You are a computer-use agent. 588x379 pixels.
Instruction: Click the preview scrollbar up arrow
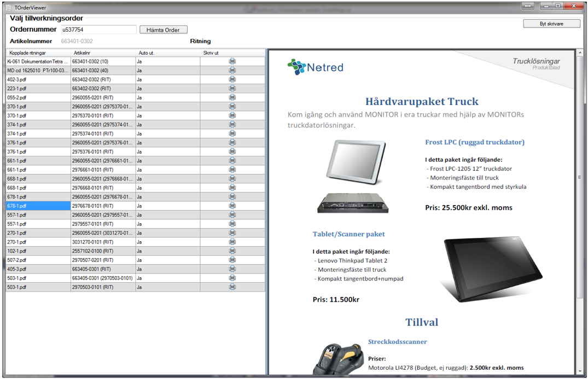click(580, 53)
